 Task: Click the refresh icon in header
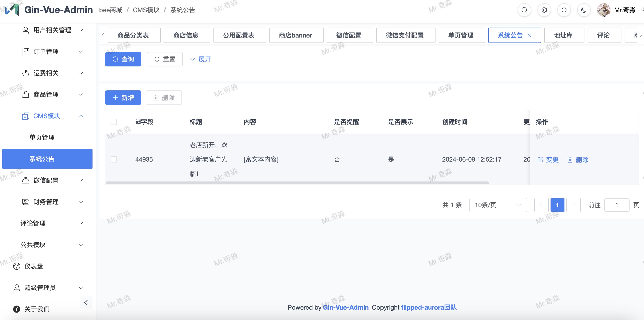point(564,10)
